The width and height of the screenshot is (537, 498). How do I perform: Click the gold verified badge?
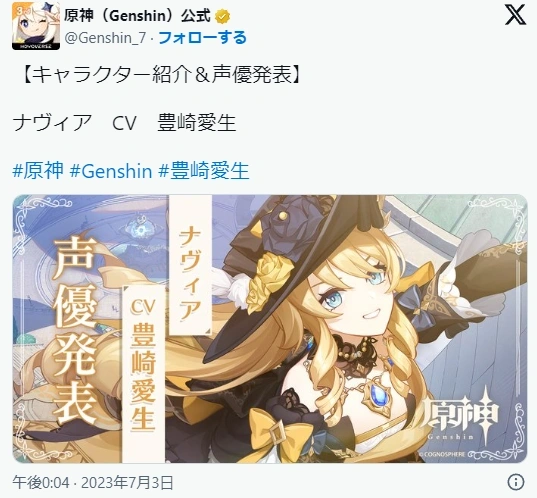[222, 16]
